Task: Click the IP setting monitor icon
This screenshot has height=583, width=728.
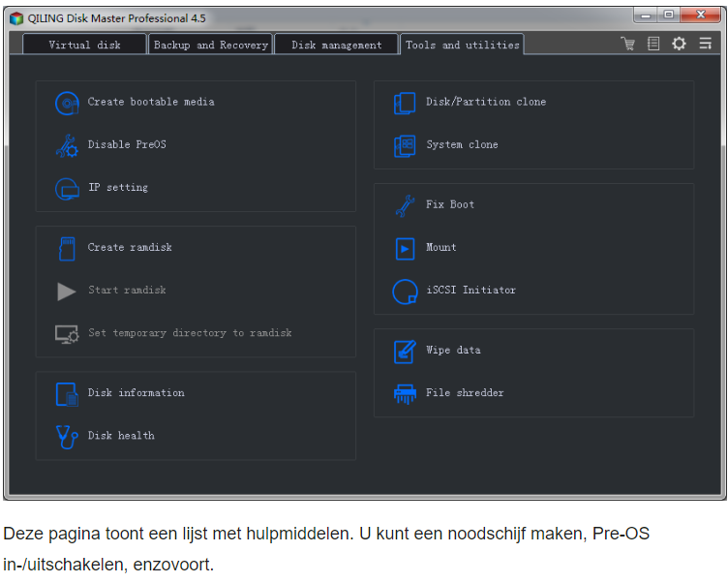Action: [x=67, y=189]
